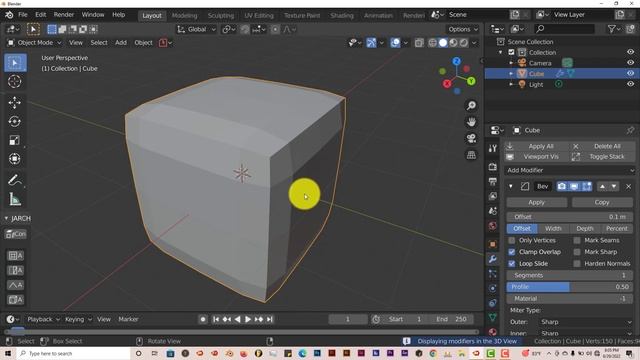Viewport: 640px width, 360px height.
Task: Switch to Wireframe viewport shading
Action: (432, 42)
